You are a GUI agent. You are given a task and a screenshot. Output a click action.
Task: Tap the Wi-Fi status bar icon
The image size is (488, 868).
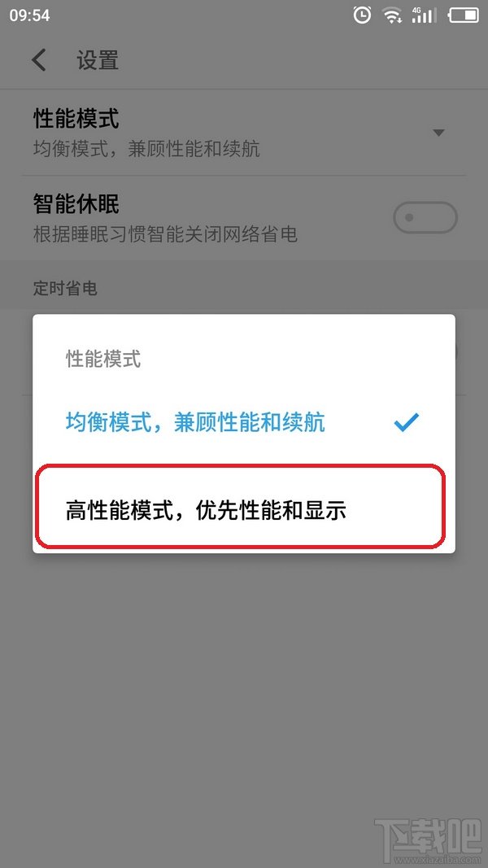click(392, 15)
